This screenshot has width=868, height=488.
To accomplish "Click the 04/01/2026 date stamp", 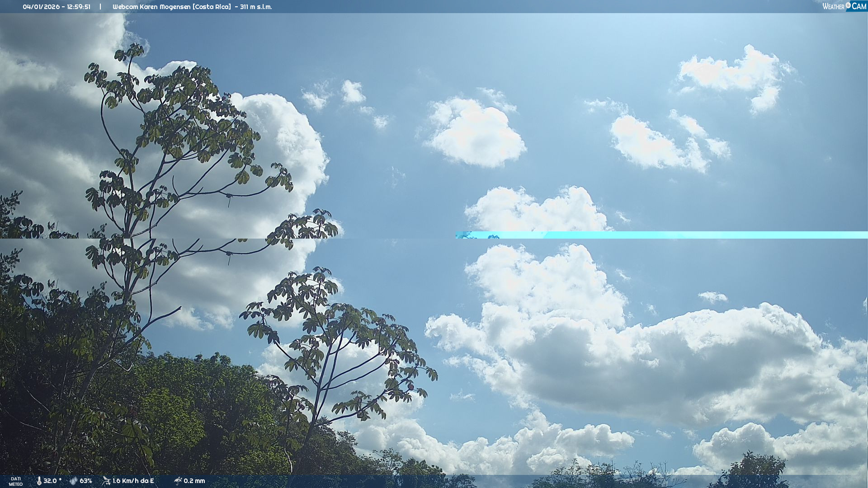I will point(41,7).
